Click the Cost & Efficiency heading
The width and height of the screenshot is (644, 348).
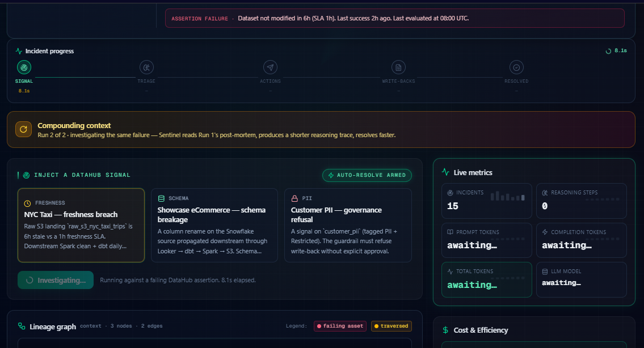tap(481, 330)
